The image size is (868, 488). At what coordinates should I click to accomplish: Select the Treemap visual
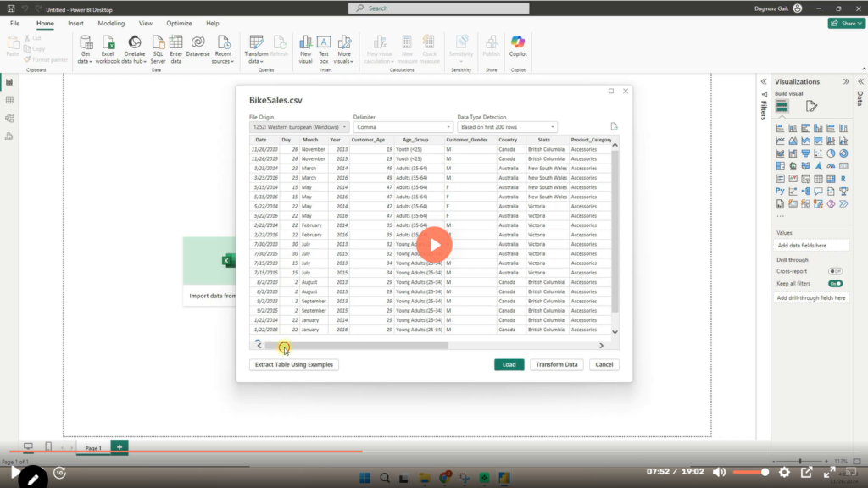[x=780, y=166]
